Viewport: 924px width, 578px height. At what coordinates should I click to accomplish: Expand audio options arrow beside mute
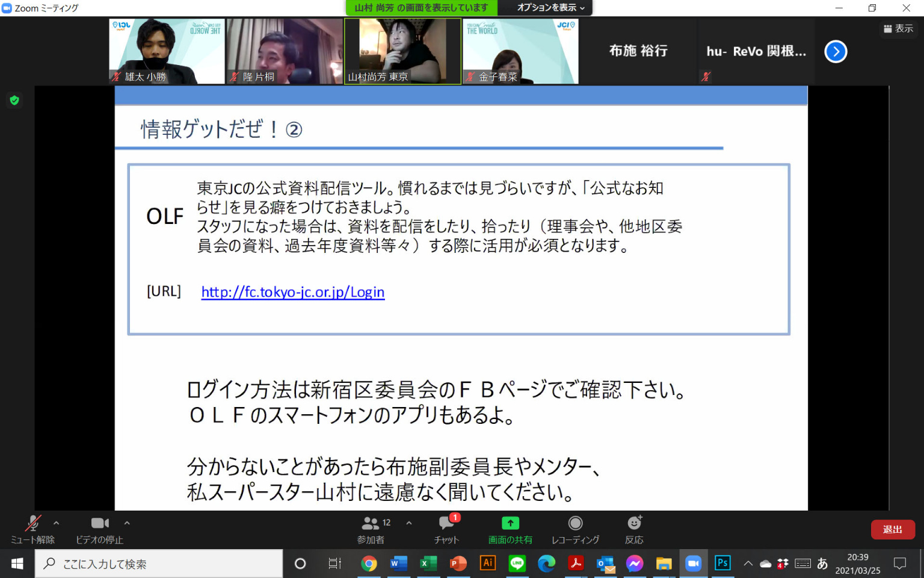tap(57, 523)
